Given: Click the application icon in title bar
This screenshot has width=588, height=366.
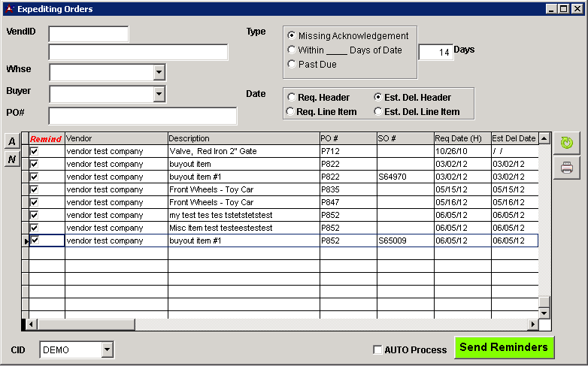Looking at the screenshot, I should [8, 8].
